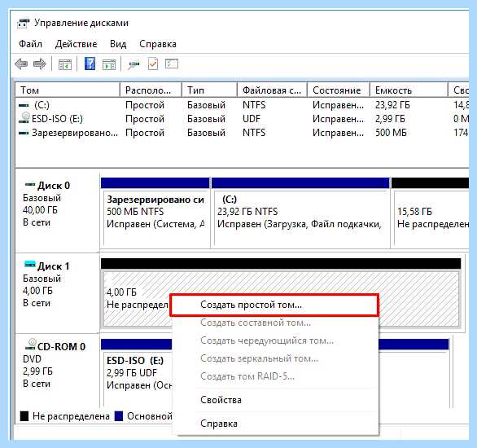Sort by the Состояние column header
Image resolution: width=477 pixels, height=448 pixels.
coord(339,90)
